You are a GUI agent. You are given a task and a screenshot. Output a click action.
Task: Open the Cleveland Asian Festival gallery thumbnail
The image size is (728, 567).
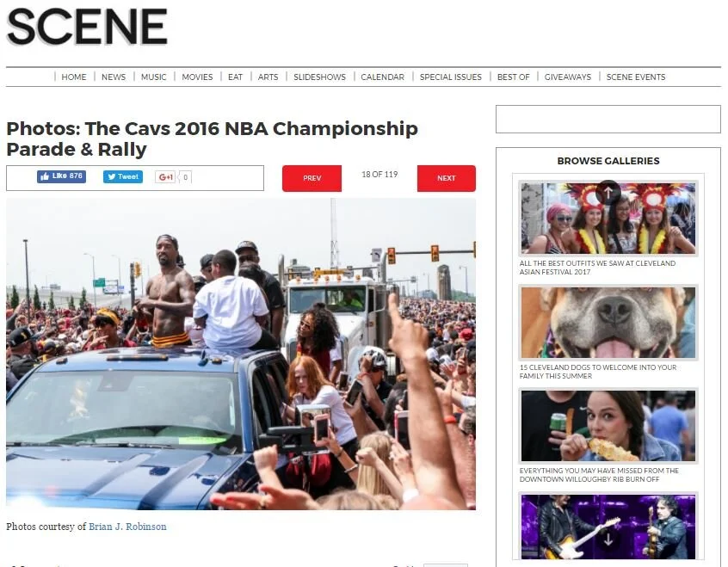click(608, 219)
